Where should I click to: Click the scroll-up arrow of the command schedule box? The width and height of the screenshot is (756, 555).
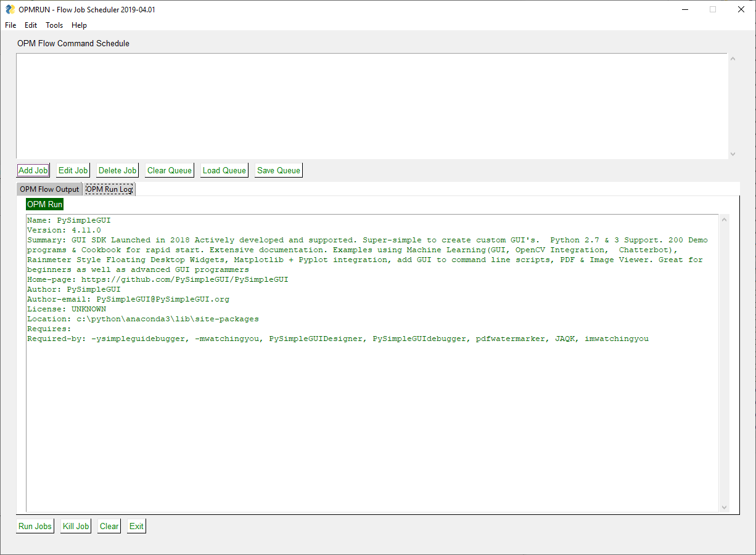733,57
